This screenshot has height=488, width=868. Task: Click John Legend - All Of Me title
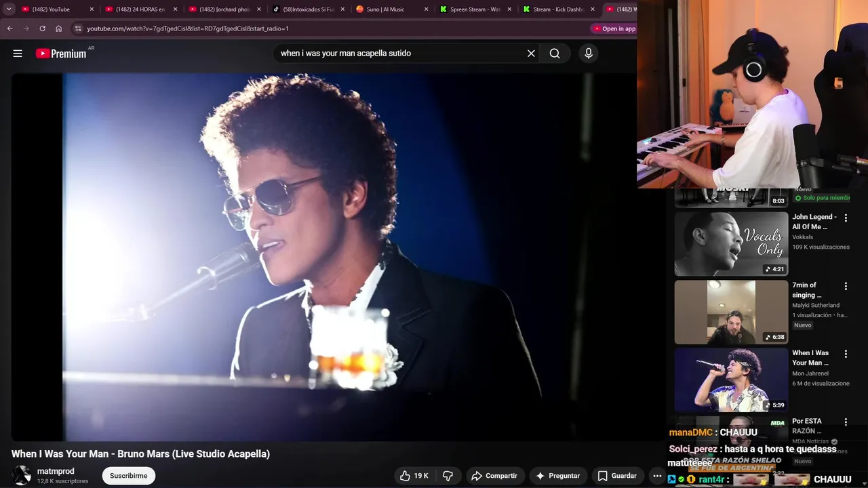[x=814, y=222]
